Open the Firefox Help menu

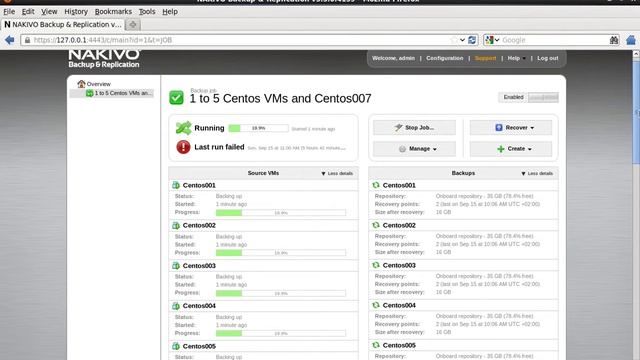click(170, 12)
